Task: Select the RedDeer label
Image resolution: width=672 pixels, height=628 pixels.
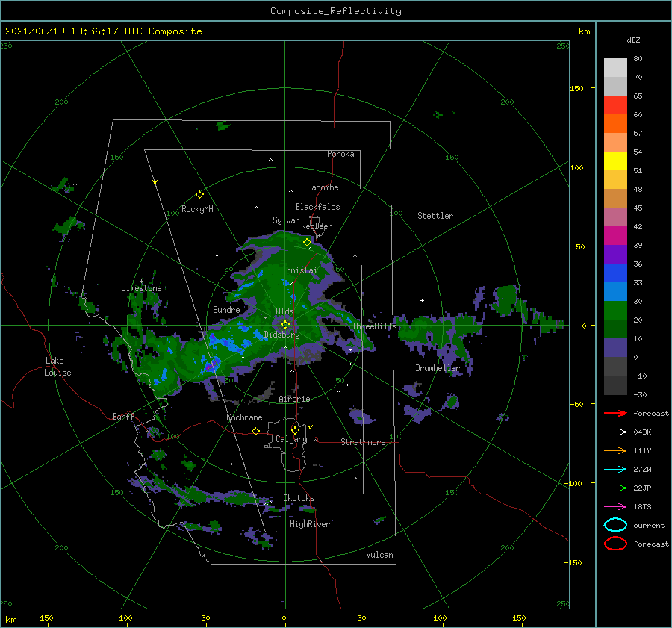Action: click(x=317, y=226)
